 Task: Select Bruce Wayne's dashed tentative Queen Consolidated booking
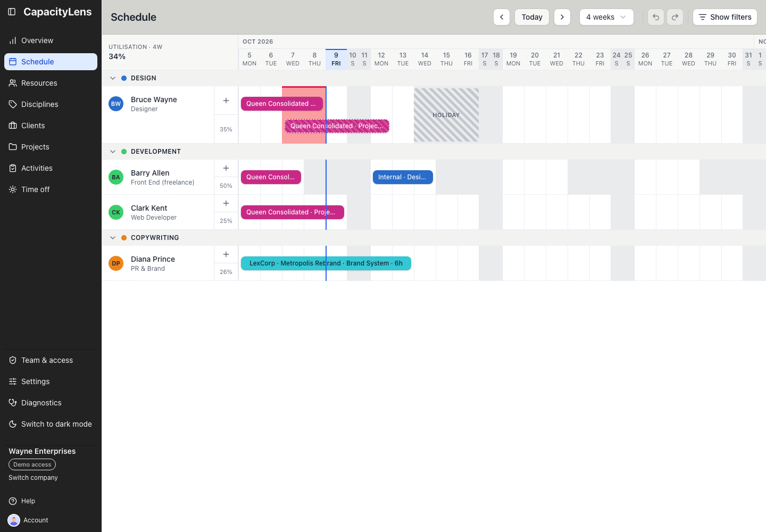point(337,126)
